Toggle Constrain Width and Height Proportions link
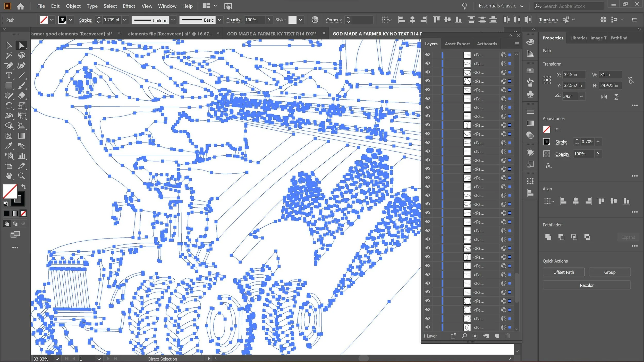The width and height of the screenshot is (644, 362). (631, 80)
